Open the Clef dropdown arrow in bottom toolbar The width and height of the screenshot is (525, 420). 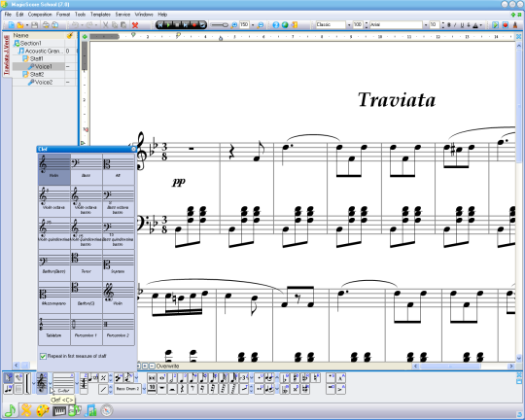point(51,383)
